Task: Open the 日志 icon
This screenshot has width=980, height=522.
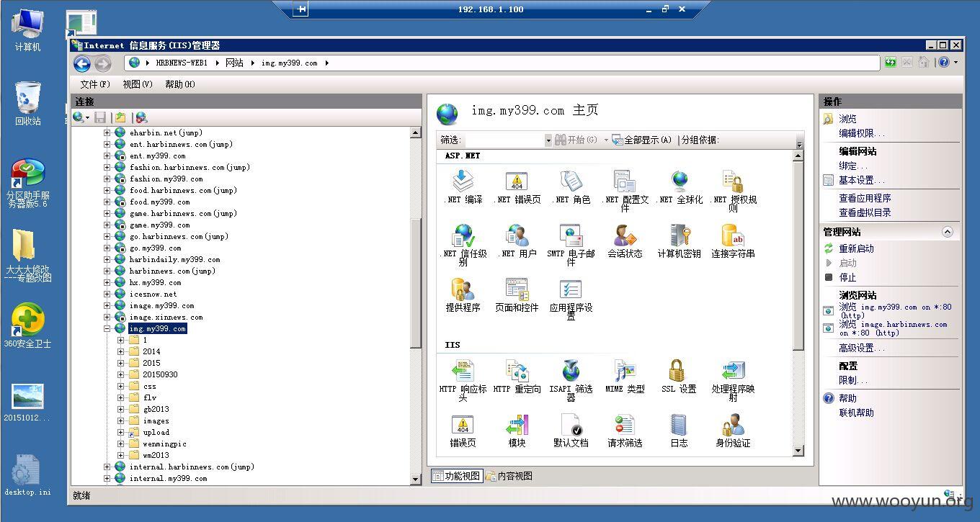Action: 679,431
